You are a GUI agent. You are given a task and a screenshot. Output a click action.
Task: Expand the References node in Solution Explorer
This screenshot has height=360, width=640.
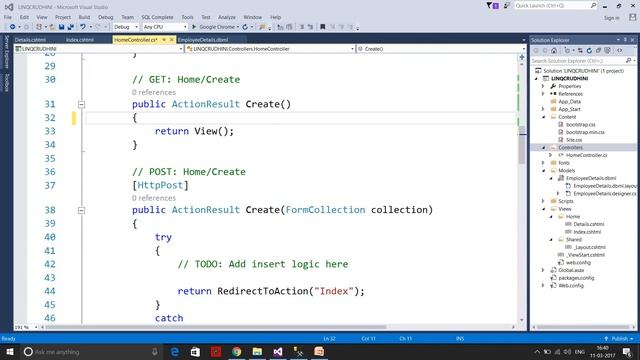pyautogui.click(x=543, y=94)
